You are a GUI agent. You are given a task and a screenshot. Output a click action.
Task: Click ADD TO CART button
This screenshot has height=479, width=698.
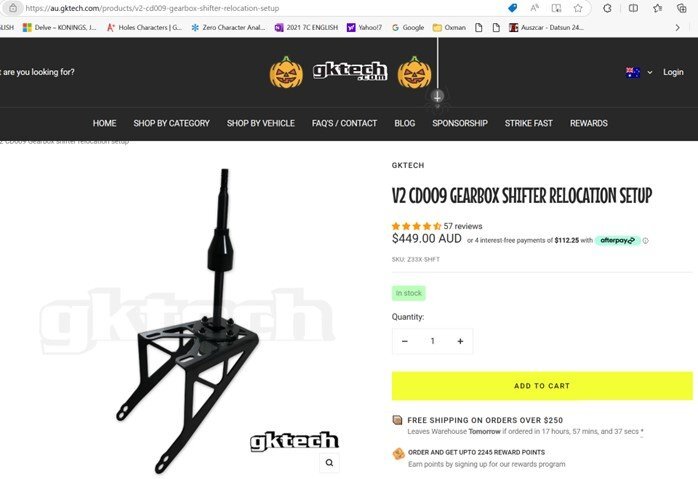point(542,386)
